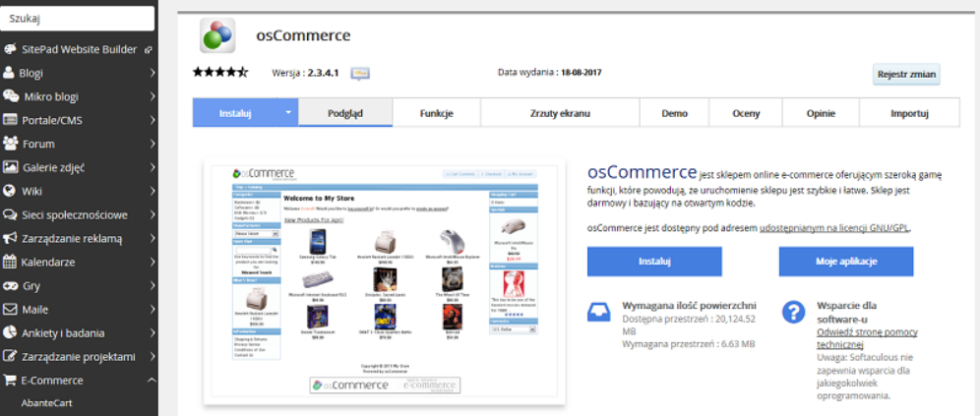This screenshot has height=416, width=980.
Task: Click the Galerie zdjęć picture icon
Action: tap(10, 167)
